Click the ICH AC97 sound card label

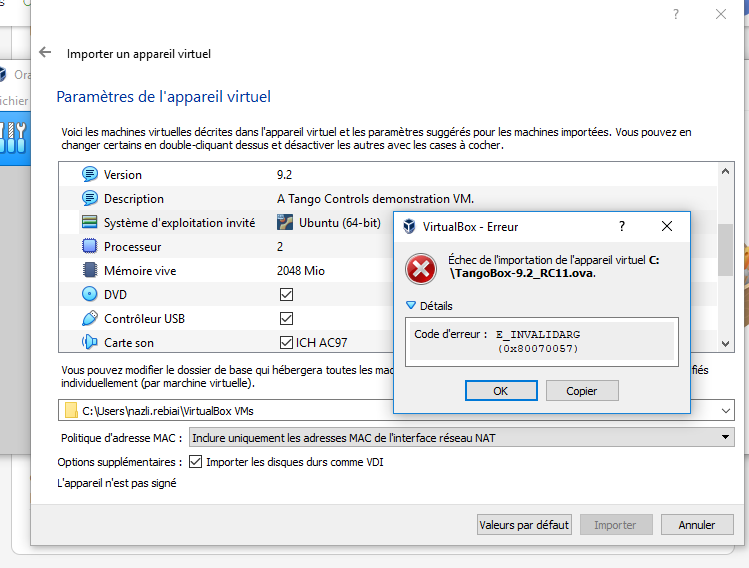click(321, 343)
